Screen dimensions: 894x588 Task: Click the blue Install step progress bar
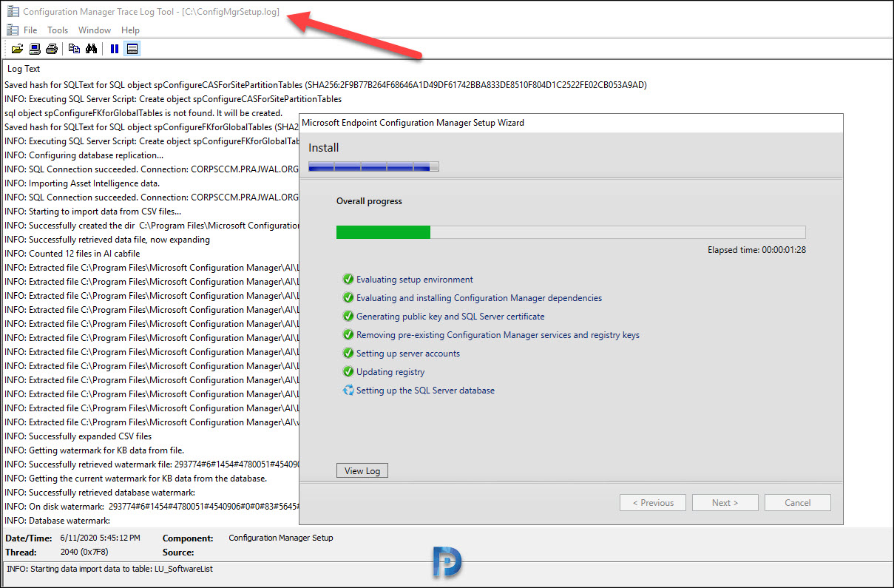point(373,167)
